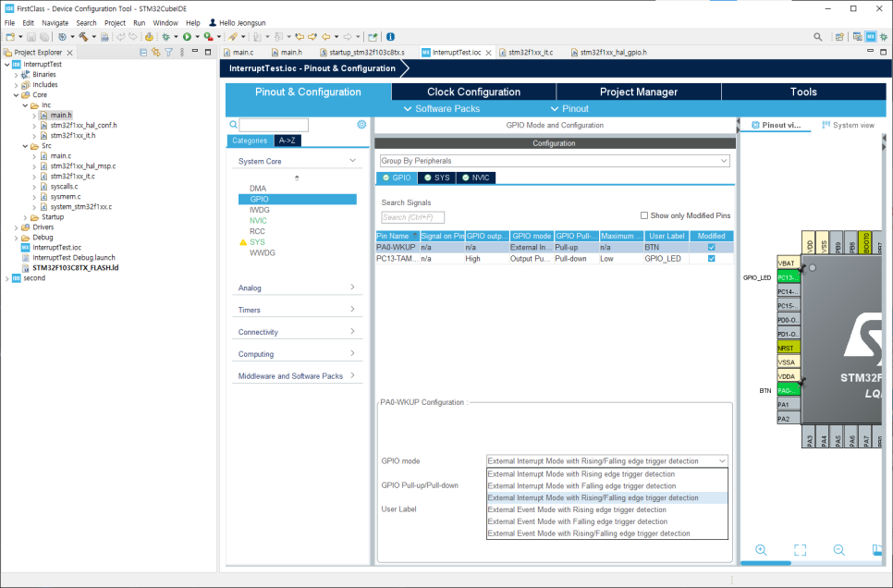Click the Build hammer toolbar icon
This screenshot has height=588, width=893.
click(83, 37)
